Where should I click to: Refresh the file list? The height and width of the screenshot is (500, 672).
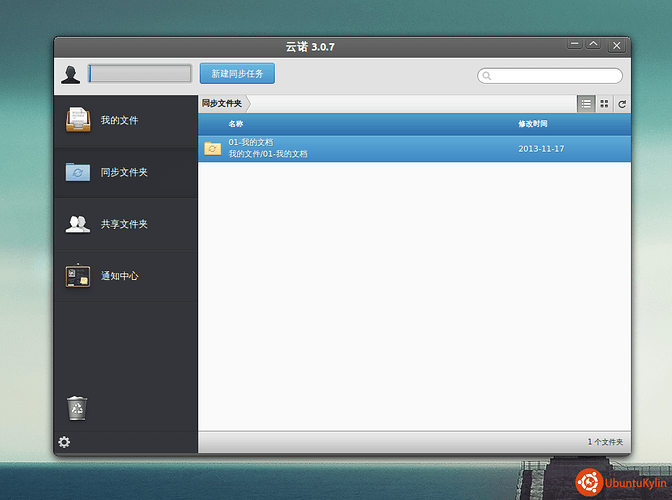(622, 104)
